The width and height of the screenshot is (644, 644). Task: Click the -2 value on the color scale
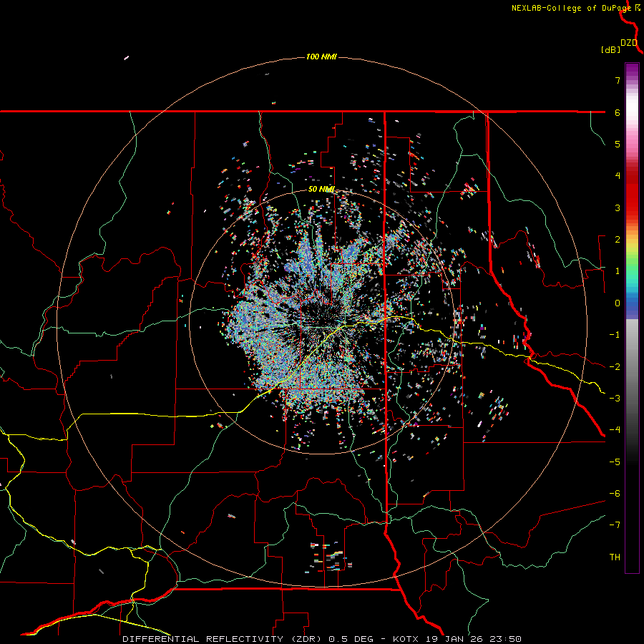coord(615,367)
